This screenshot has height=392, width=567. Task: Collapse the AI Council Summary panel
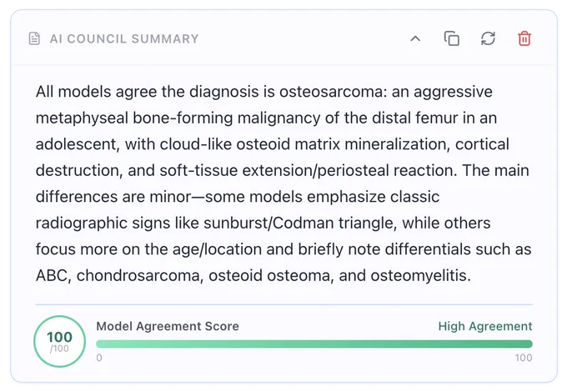click(x=415, y=38)
